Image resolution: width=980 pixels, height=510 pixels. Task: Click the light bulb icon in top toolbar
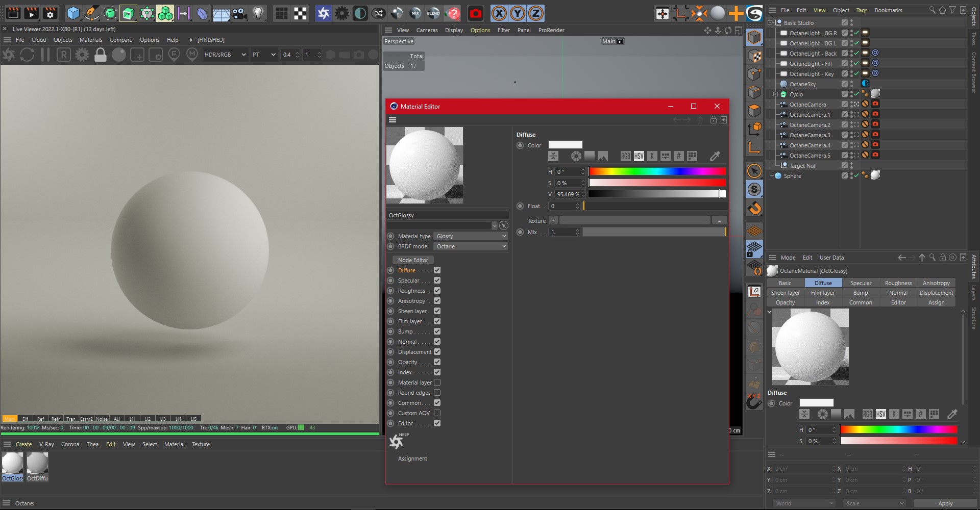(x=259, y=14)
